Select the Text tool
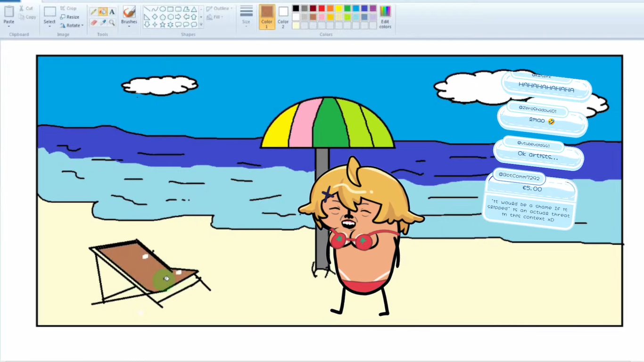The height and width of the screenshot is (362, 644). [x=112, y=11]
